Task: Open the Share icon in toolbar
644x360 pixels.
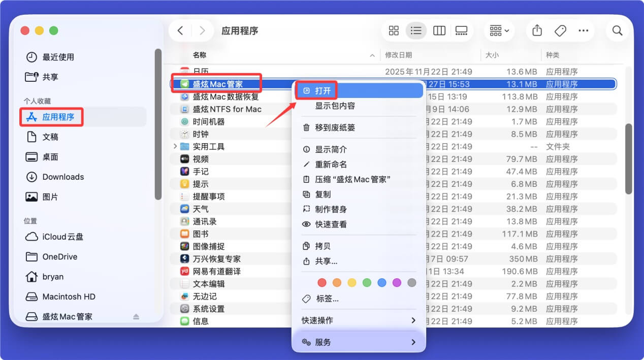Action: (537, 30)
